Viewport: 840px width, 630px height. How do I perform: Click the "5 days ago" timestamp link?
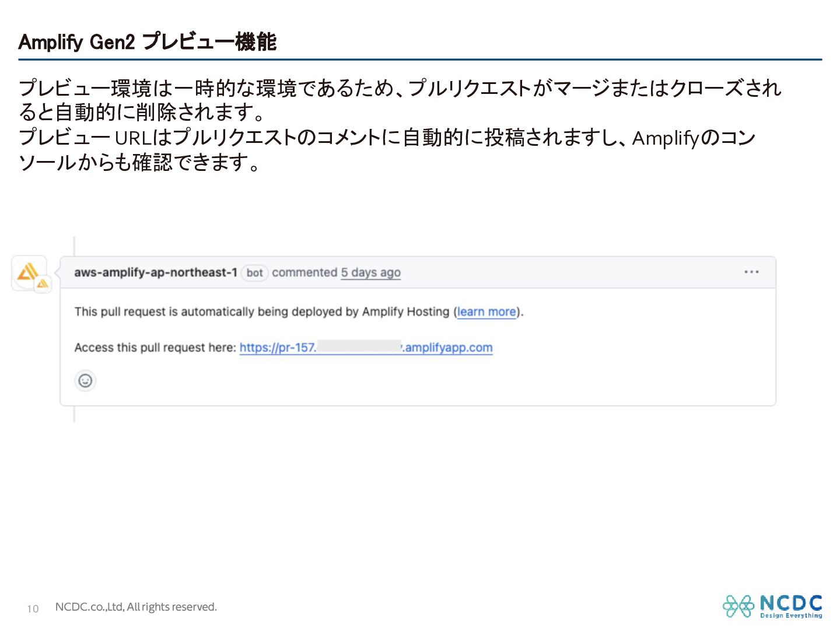(371, 272)
